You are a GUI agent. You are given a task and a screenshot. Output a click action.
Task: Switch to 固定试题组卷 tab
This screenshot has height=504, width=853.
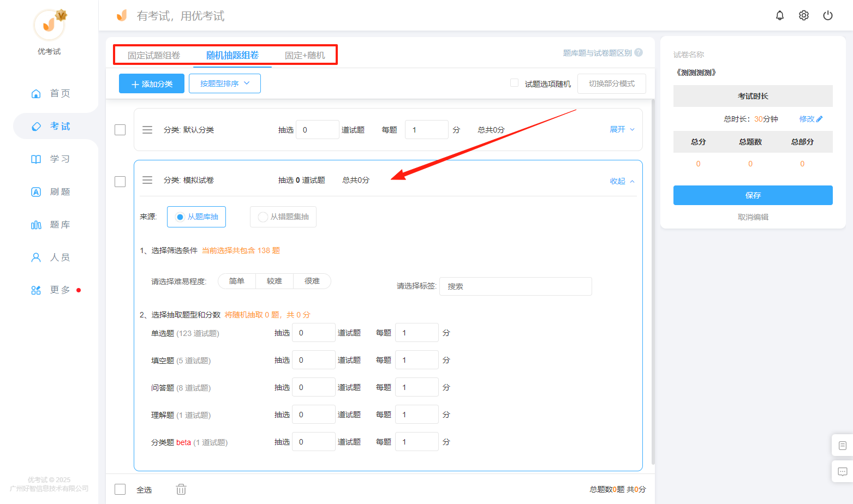tap(154, 55)
